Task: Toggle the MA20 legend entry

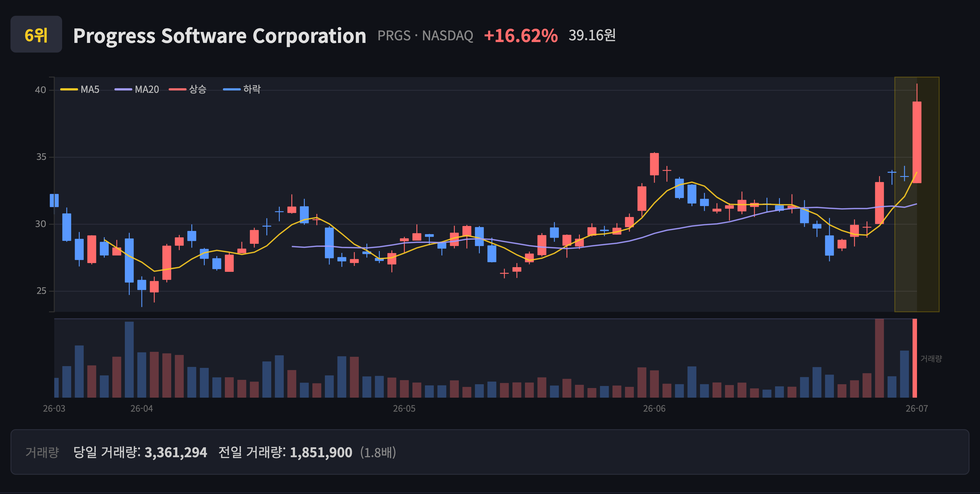Action: 137,90
